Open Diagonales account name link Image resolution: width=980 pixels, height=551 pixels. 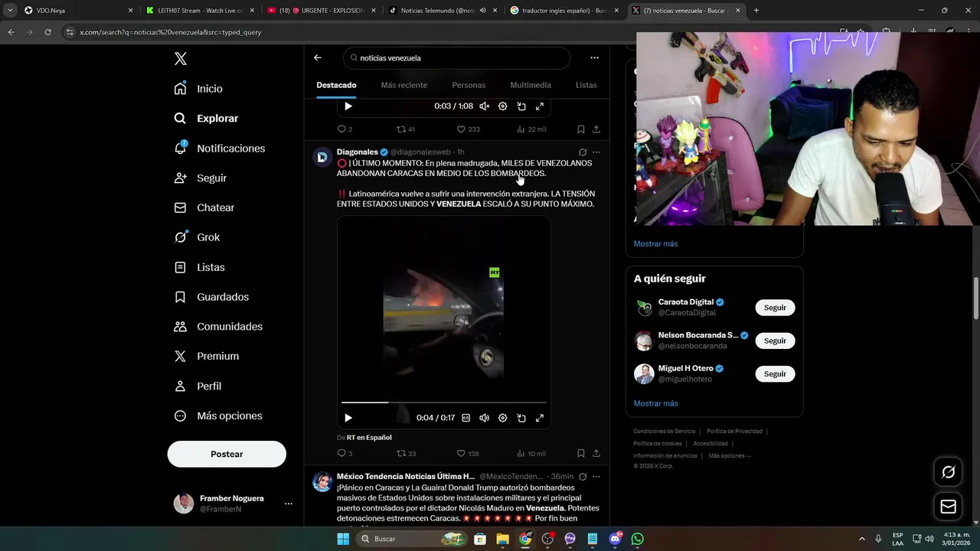pyautogui.click(x=358, y=152)
